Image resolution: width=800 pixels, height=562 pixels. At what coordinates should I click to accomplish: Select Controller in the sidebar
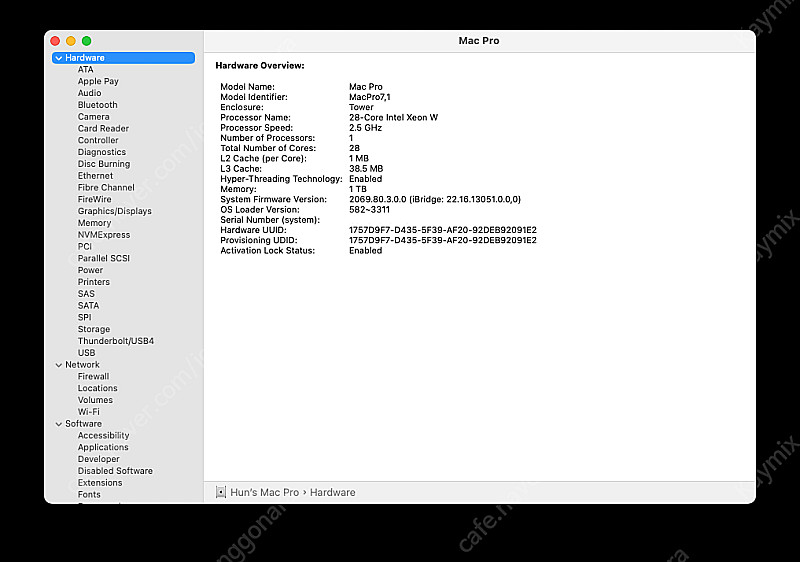(98, 140)
